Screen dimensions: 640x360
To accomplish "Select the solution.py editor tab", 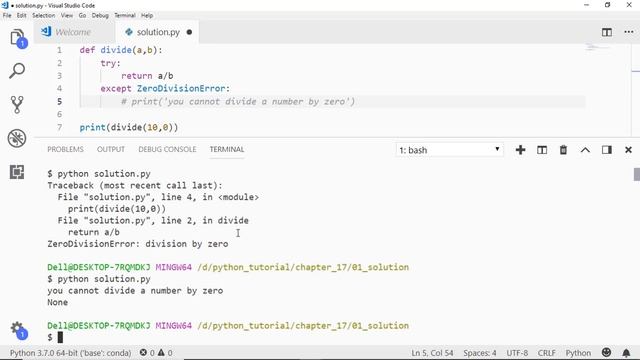I will pos(158,32).
